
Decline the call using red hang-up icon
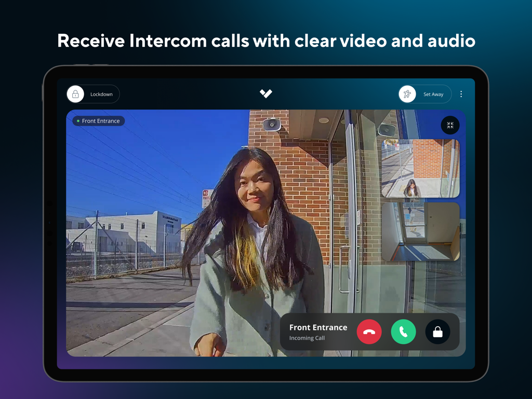point(369,331)
